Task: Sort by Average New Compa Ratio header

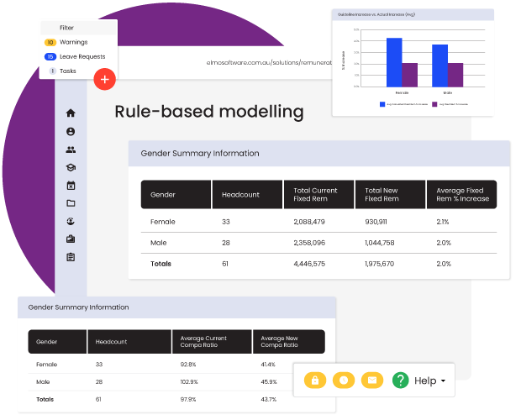Action: [x=289, y=342]
